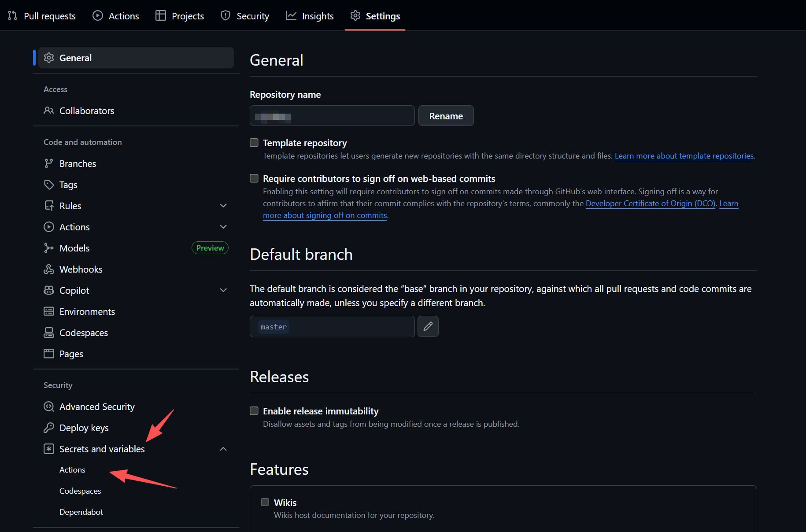
Task: Click the Rename button
Action: [446, 115]
